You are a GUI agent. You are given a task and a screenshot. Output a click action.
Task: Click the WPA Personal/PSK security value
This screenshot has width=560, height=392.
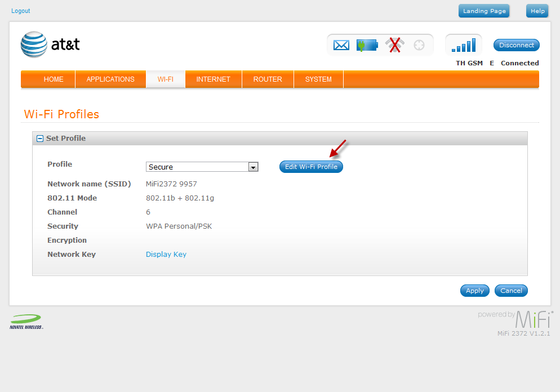(x=179, y=226)
